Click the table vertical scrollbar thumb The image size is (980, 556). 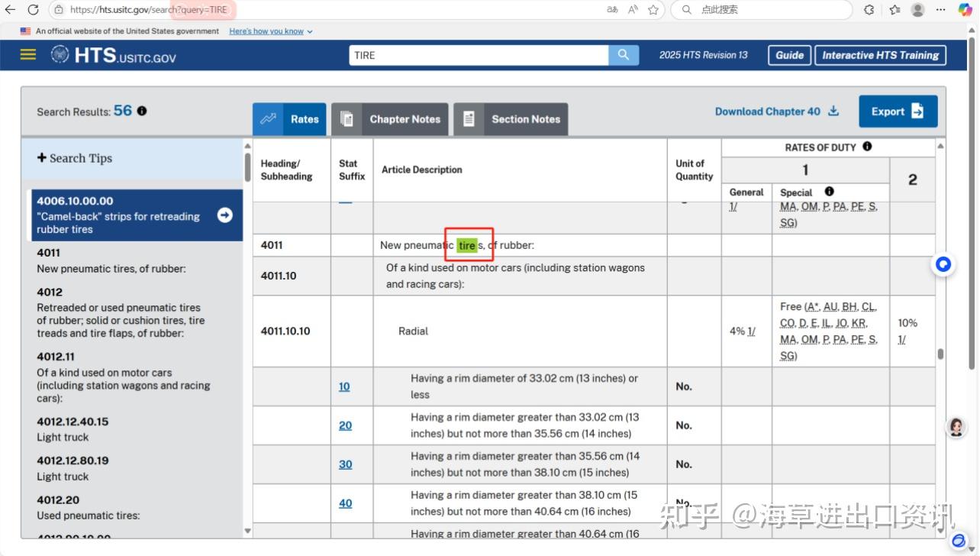940,354
